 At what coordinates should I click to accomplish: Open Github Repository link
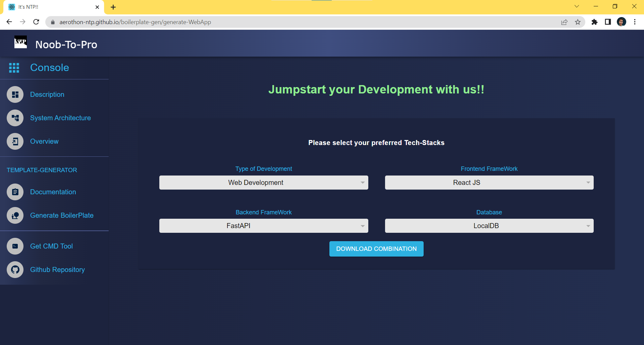click(x=57, y=270)
